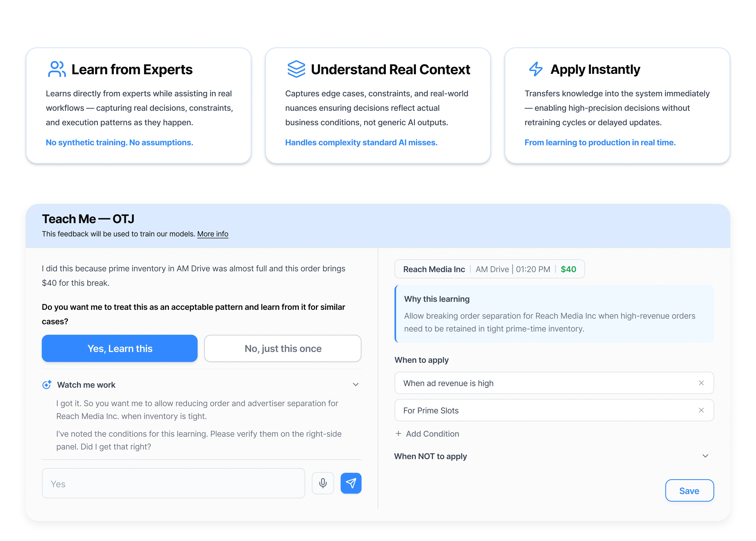Save the learning conditions
Viewport: 756px width, 541px height.
point(689,490)
